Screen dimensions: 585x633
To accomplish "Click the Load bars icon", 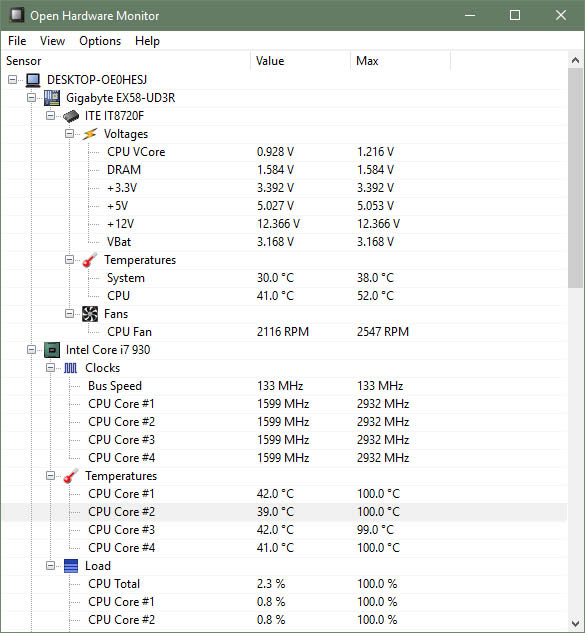I will click(x=71, y=566).
